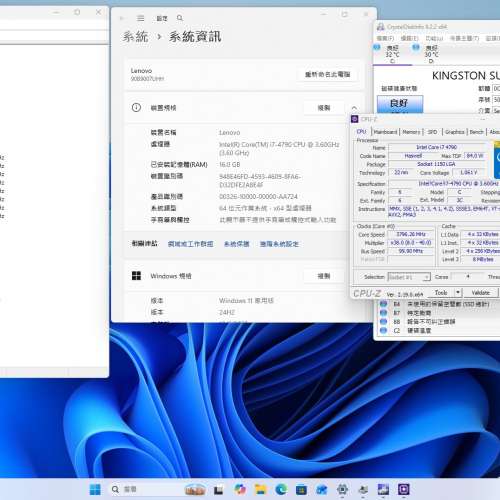Click the Windows 11 專業版 edition value
The image size is (500, 500).
point(246,301)
